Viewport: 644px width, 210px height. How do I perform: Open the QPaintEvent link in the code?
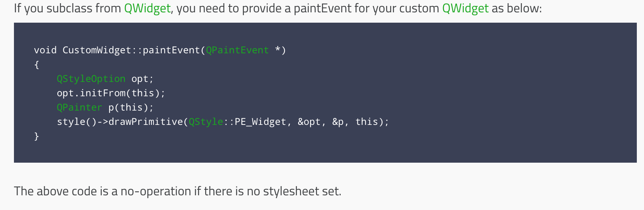237,50
